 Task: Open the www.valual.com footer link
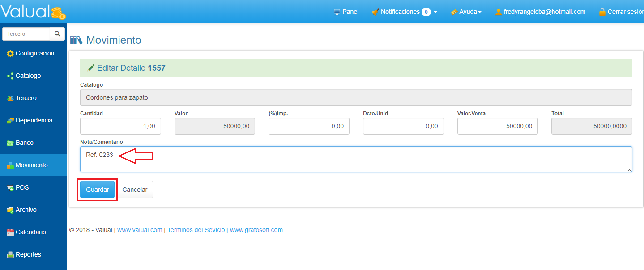pyautogui.click(x=140, y=230)
